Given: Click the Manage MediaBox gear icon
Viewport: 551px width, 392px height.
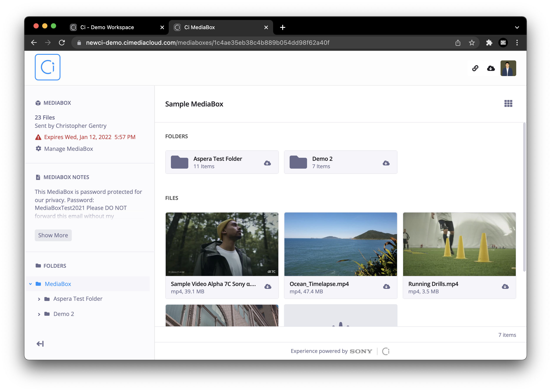Looking at the screenshot, I should [38, 148].
